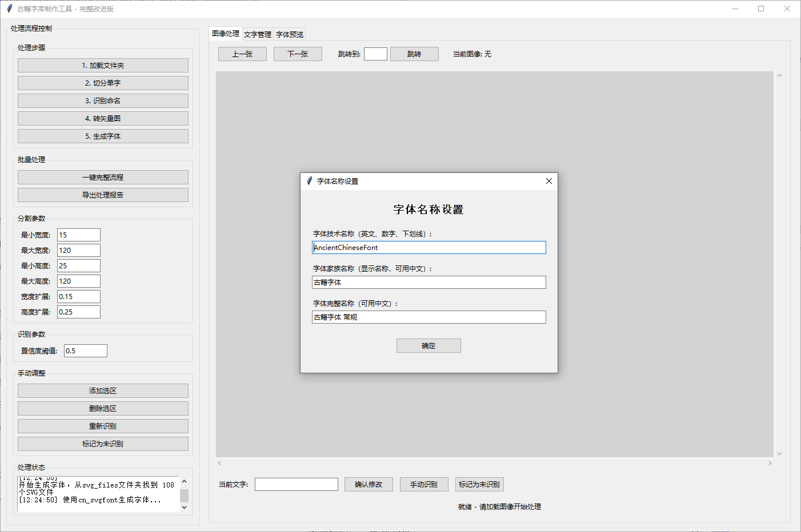Click 确认修改 next to current text field
The image size is (801, 532).
(369, 484)
